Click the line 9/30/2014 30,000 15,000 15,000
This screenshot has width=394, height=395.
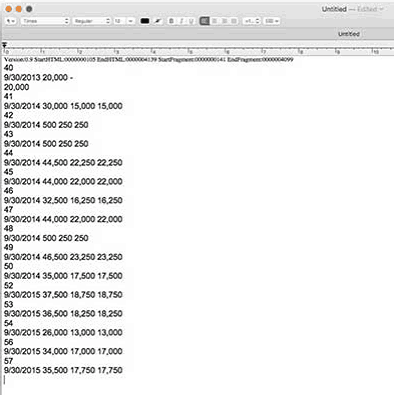click(x=63, y=106)
